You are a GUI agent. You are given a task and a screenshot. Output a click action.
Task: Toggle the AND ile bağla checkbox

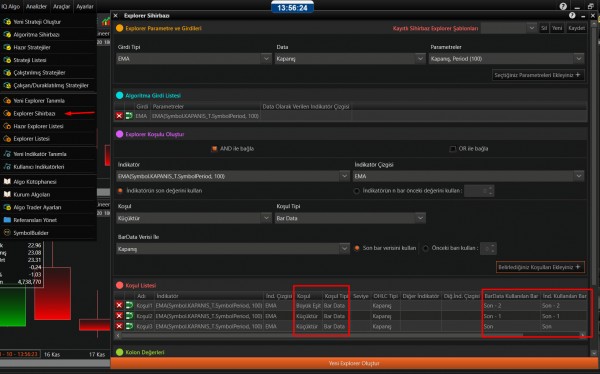tap(214, 149)
